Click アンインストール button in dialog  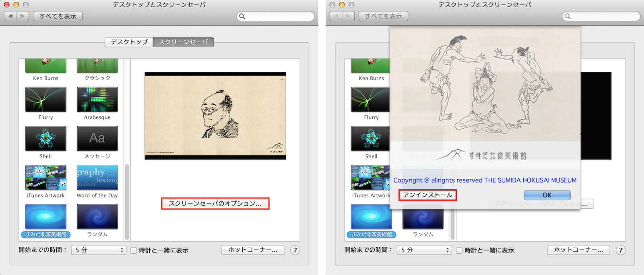pos(428,195)
